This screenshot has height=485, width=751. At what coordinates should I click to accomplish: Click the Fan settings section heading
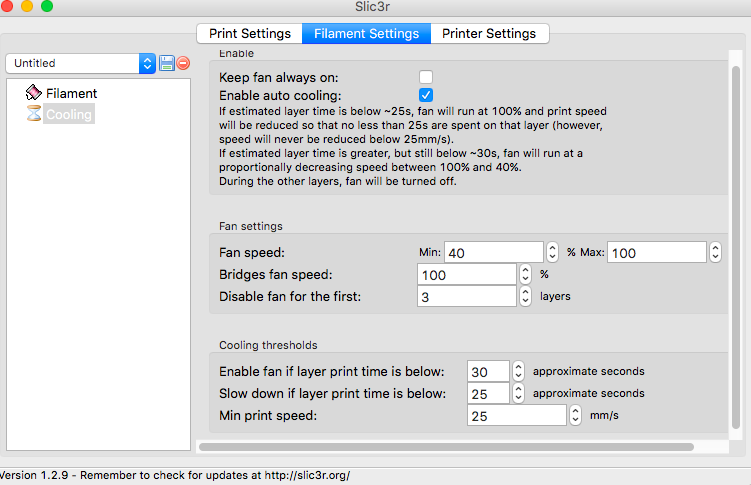tap(250, 226)
